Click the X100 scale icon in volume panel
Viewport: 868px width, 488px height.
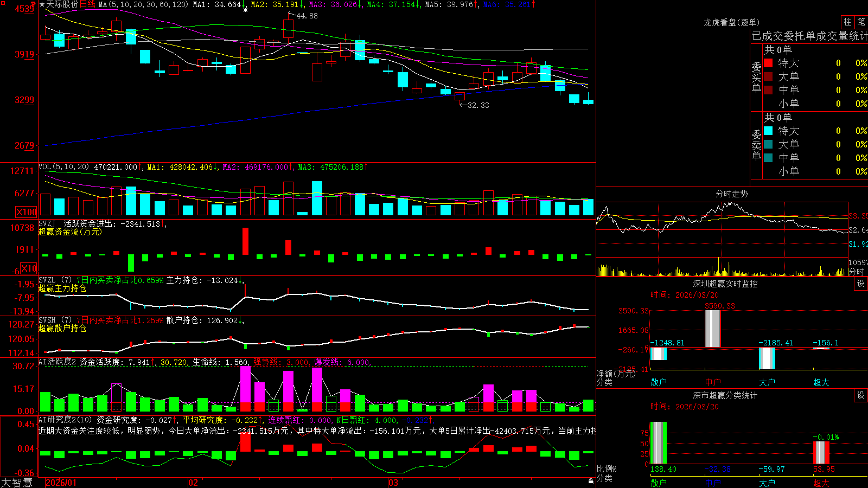coord(26,212)
